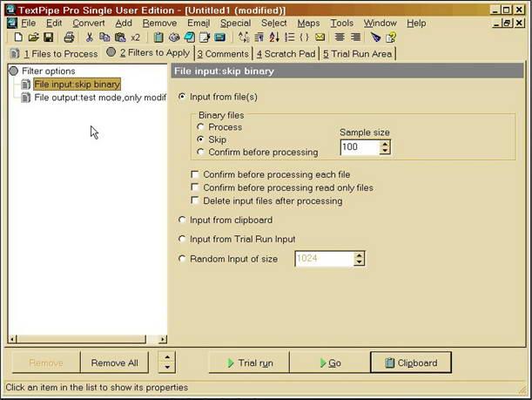The width and height of the screenshot is (532, 400).
Task: Click the Print toolbar icon
Action: click(x=69, y=37)
